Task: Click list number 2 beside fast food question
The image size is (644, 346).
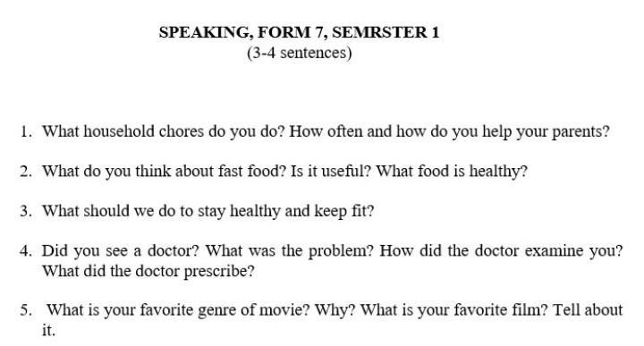Action: pos(26,171)
